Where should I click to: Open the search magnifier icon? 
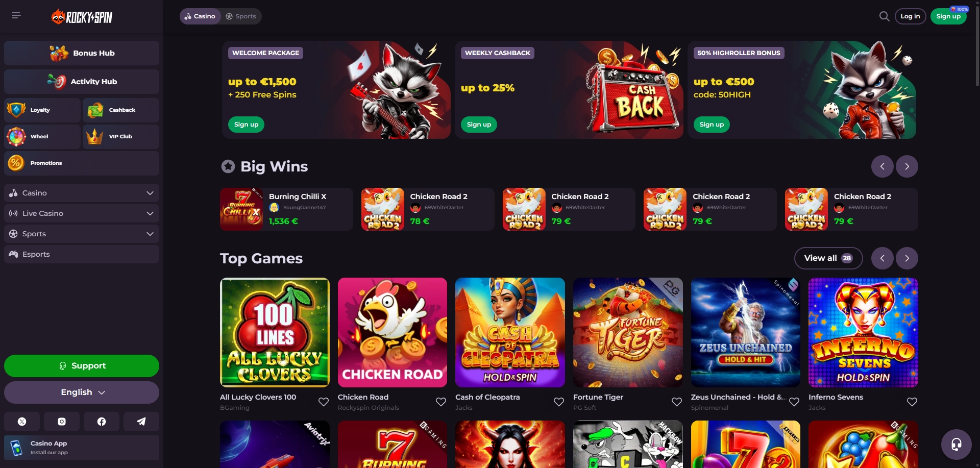[x=884, y=16]
